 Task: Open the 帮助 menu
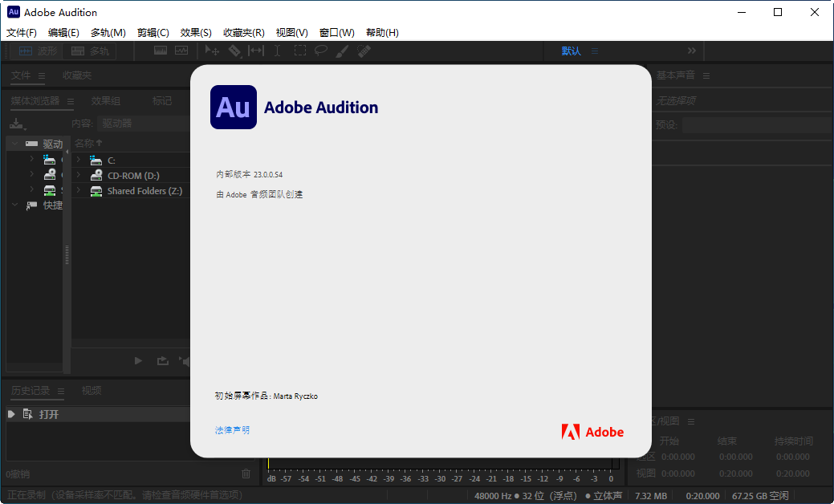click(x=383, y=33)
